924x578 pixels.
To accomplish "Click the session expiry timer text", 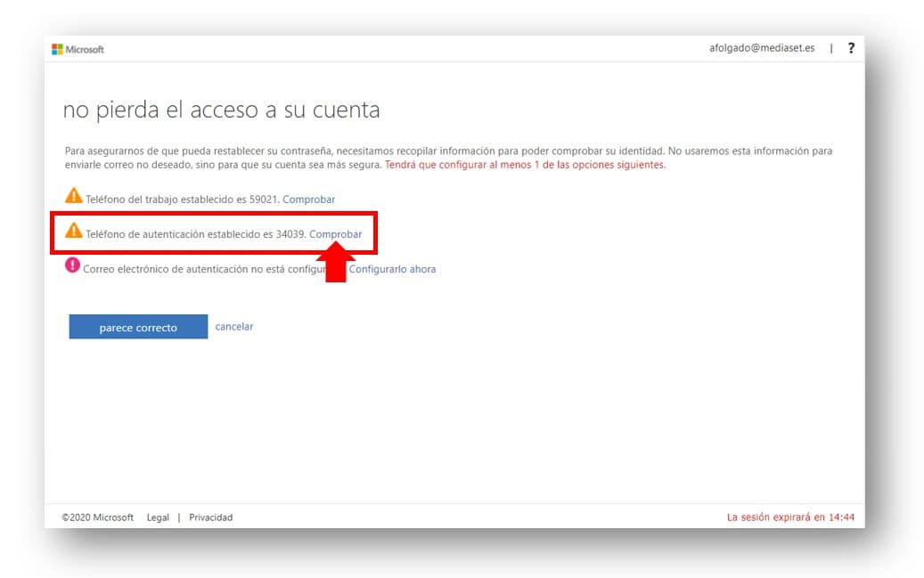I will click(x=790, y=517).
